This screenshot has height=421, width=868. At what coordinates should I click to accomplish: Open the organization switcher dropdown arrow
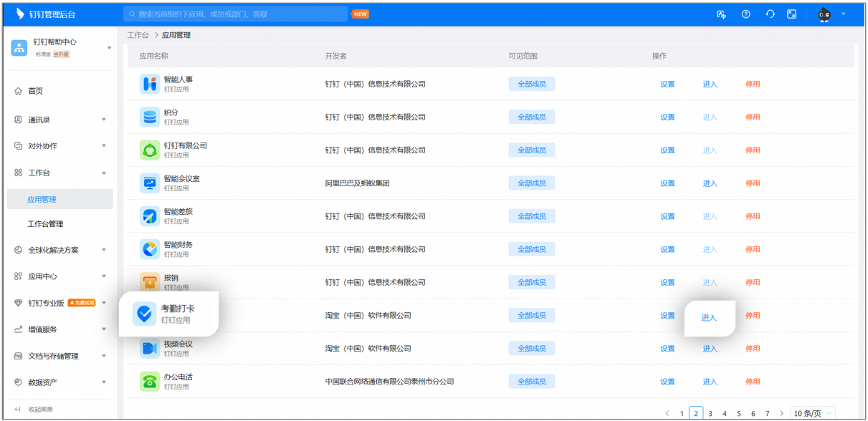click(109, 48)
